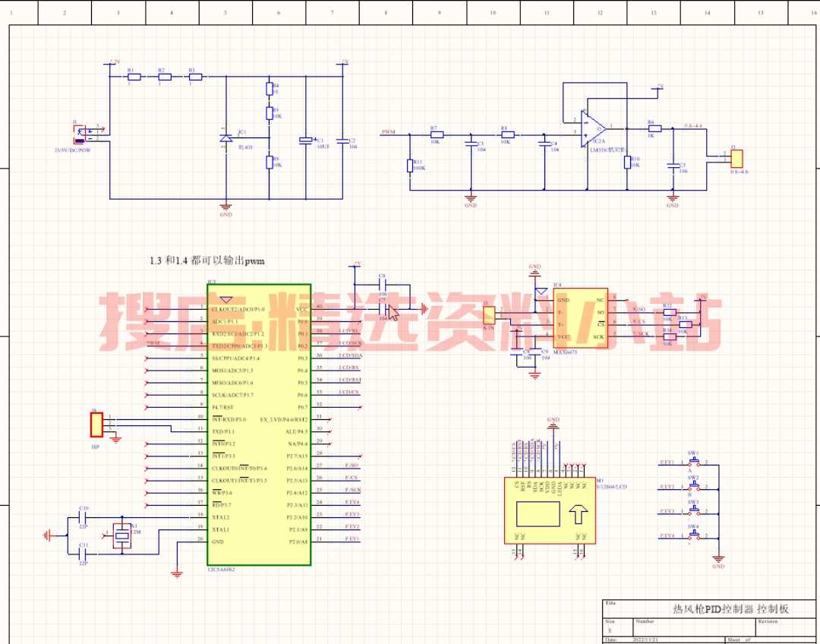
Task: Select the MAX6675 chip IC4 body
Action: point(581,318)
